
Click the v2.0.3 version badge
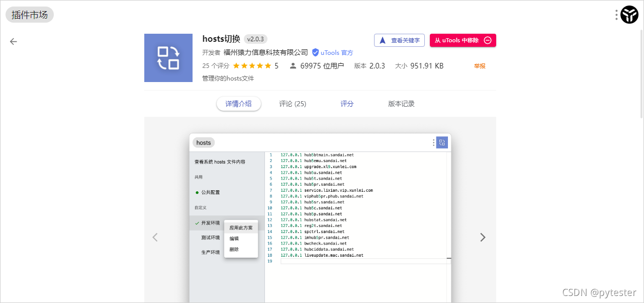[256, 39]
